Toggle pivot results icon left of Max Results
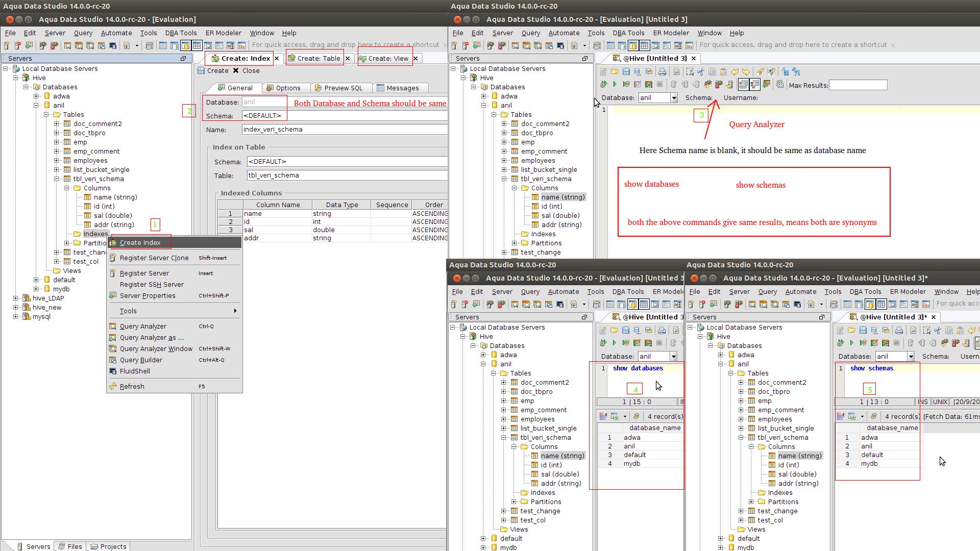 (766, 85)
